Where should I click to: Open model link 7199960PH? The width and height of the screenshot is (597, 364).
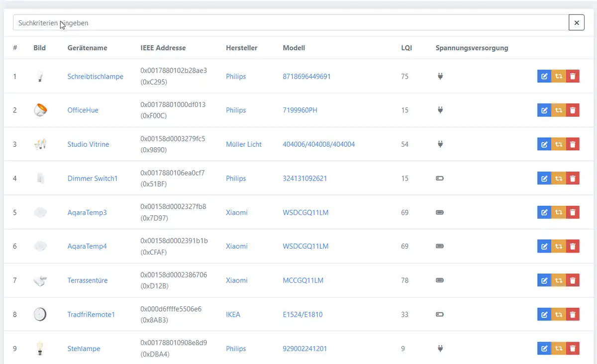(299, 110)
